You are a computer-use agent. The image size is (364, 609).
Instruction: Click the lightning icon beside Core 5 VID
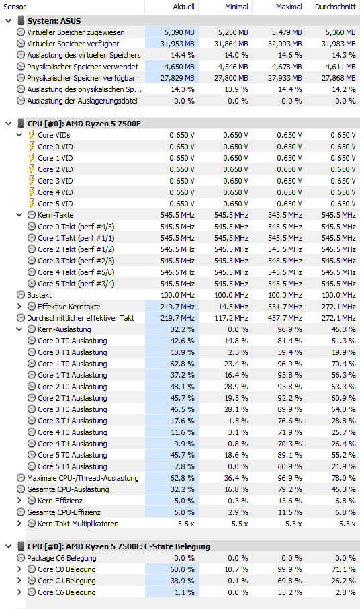coord(32,204)
